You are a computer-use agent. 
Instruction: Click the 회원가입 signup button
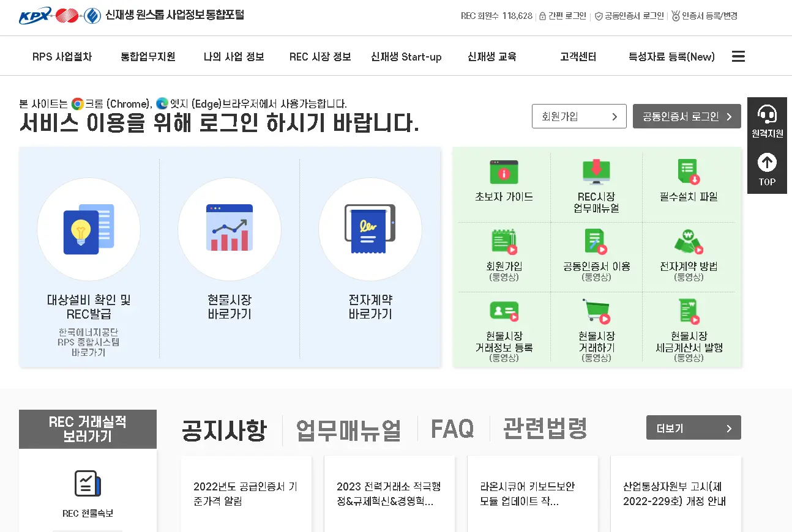pyautogui.click(x=578, y=116)
